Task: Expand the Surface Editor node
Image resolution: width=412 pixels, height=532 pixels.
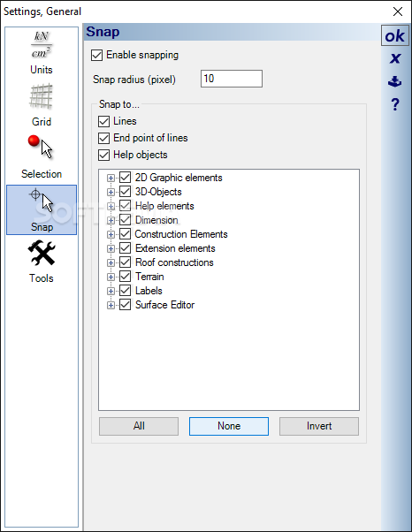Action: coord(111,306)
